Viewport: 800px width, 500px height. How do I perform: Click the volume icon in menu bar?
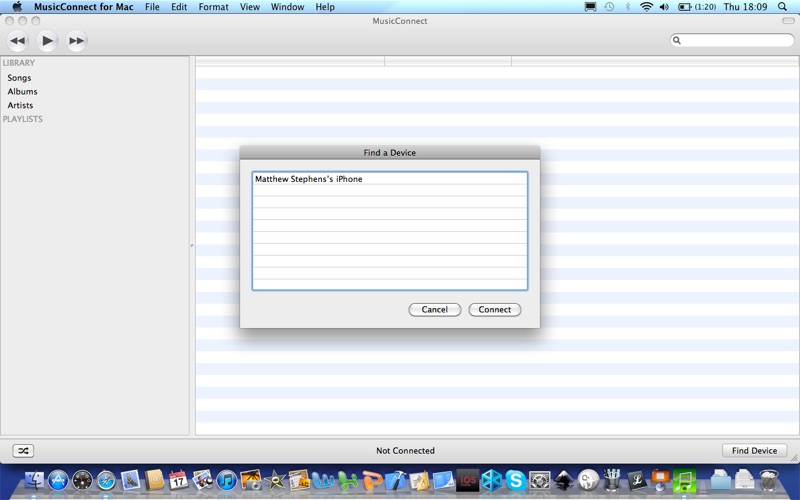pos(664,7)
